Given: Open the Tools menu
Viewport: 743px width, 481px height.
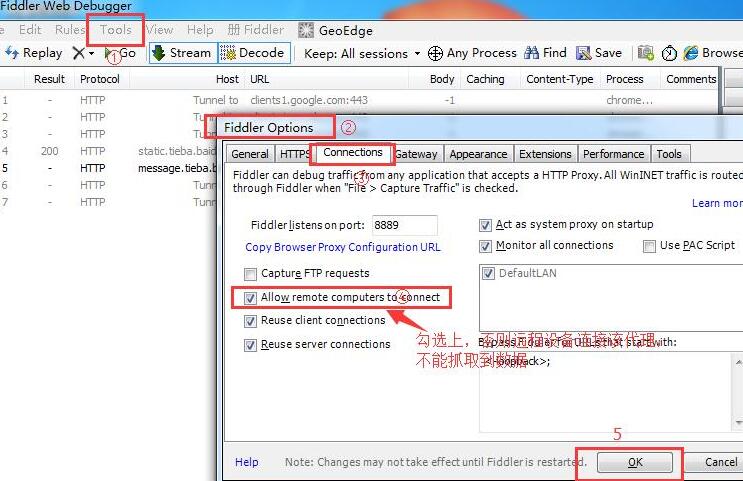Looking at the screenshot, I should [x=116, y=30].
